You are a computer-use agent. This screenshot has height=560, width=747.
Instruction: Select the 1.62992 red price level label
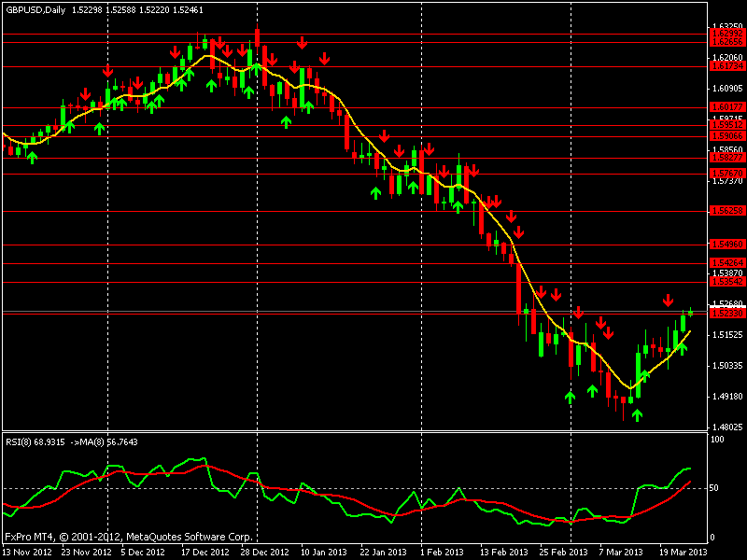click(x=727, y=34)
